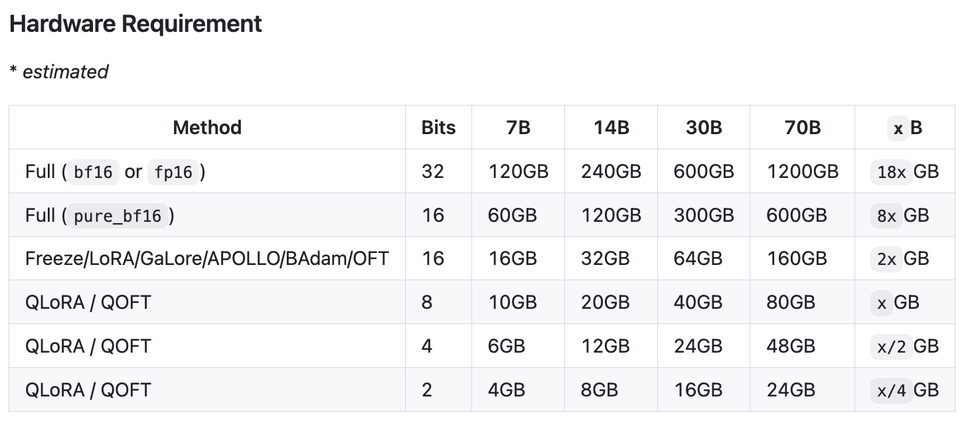Viewport: 980px width, 425px height.
Task: Click the 70B column header
Action: pyautogui.click(x=803, y=127)
